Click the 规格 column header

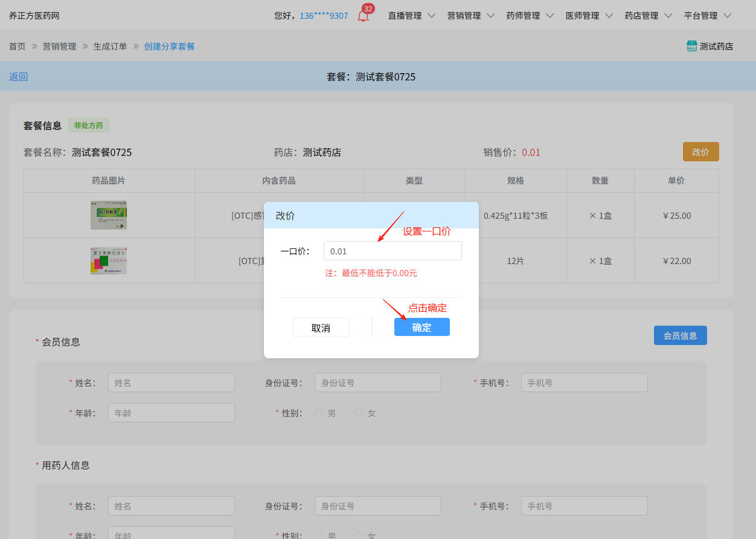click(x=516, y=181)
